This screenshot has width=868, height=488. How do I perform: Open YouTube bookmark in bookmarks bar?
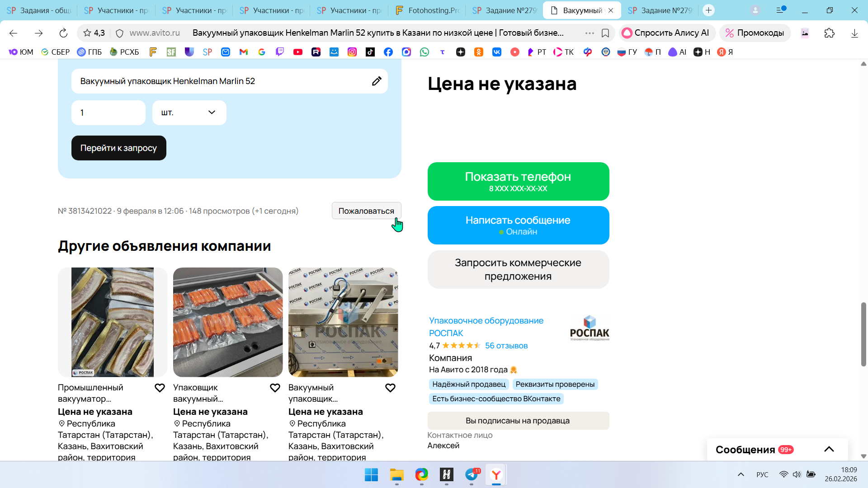[x=298, y=52]
